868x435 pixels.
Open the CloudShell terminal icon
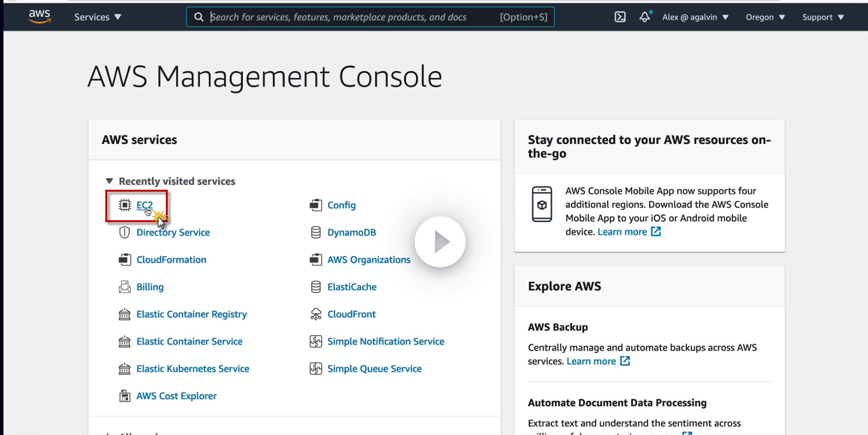620,17
